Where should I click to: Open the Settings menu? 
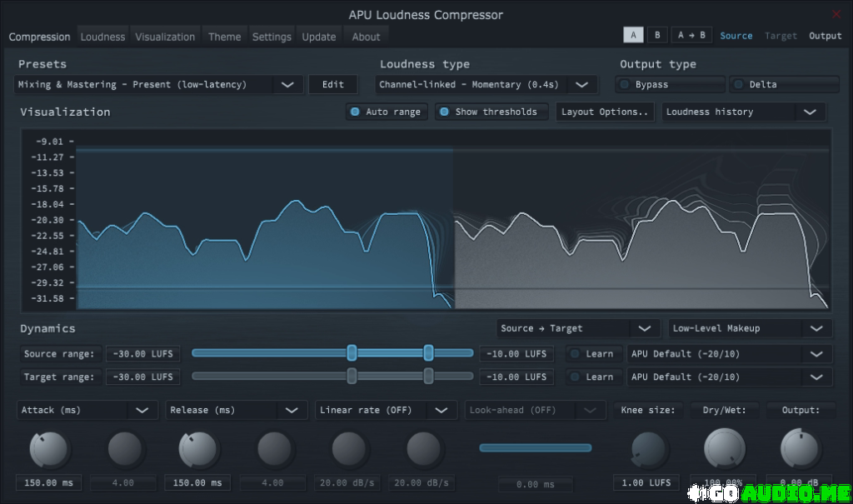coord(272,36)
